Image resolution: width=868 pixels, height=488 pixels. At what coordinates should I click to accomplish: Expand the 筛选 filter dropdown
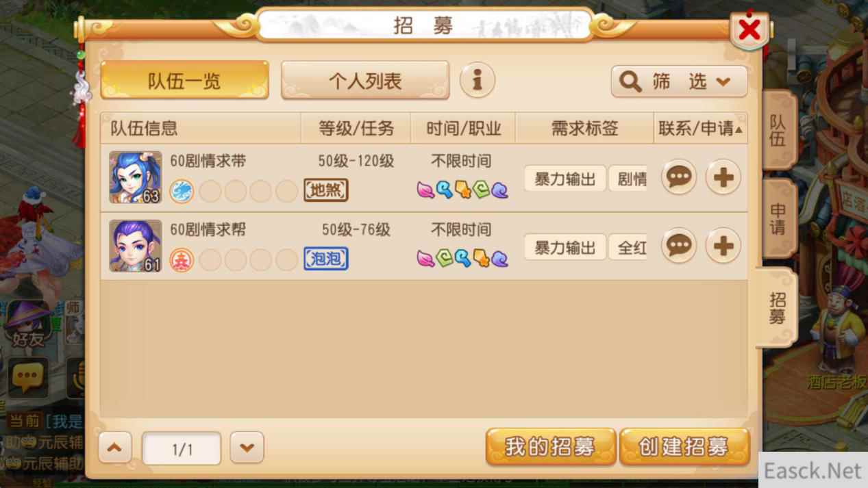679,81
